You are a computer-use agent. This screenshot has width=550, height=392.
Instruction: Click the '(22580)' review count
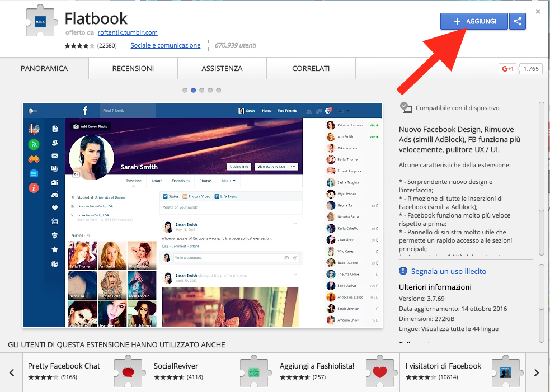tap(107, 46)
